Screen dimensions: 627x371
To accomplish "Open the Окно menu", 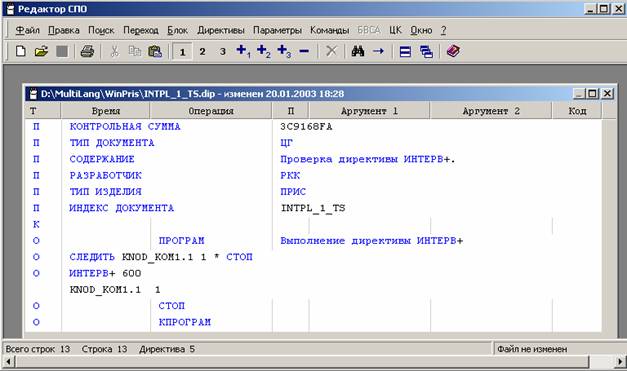I will (x=421, y=30).
